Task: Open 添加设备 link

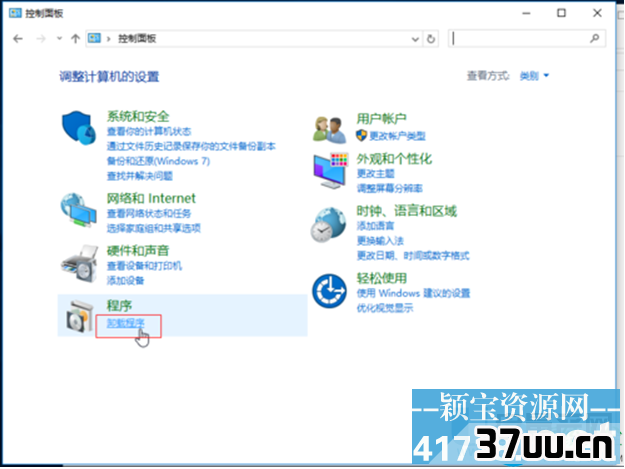Action: pos(125,281)
